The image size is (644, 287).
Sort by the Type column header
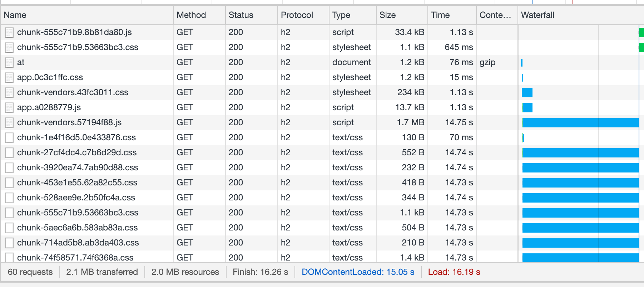click(x=353, y=15)
